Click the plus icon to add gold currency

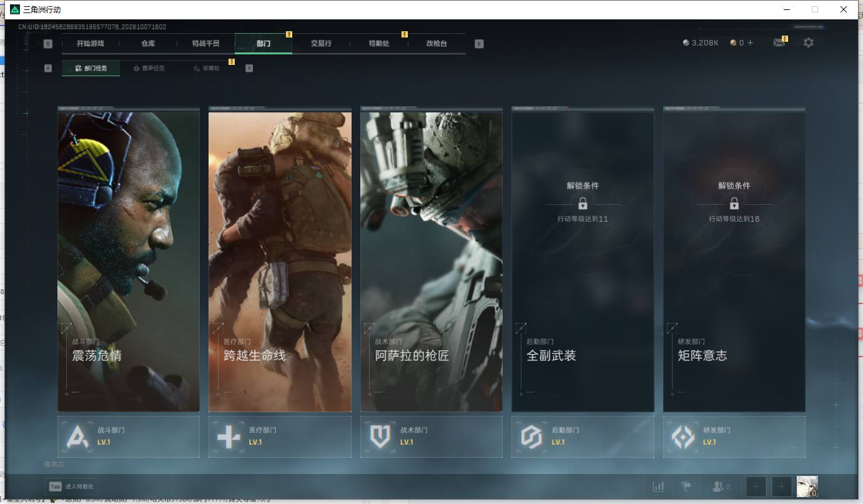click(750, 43)
